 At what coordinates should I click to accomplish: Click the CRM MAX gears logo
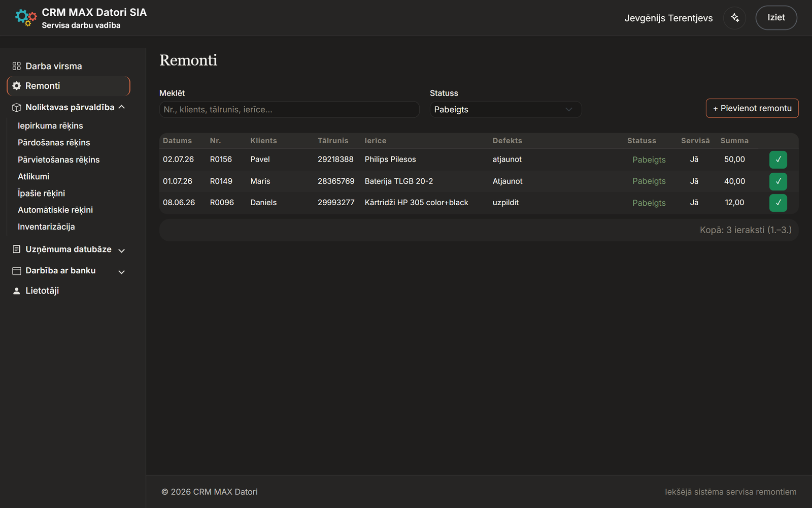[26, 18]
